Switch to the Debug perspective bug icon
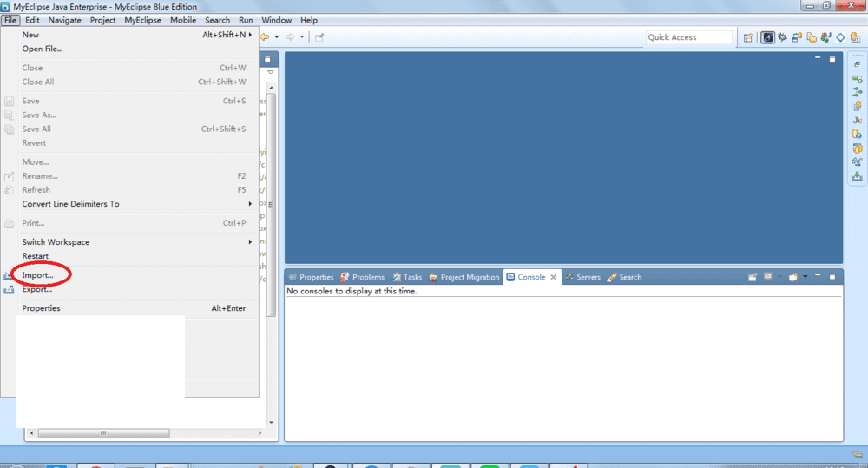The image size is (868, 468). 783,37
